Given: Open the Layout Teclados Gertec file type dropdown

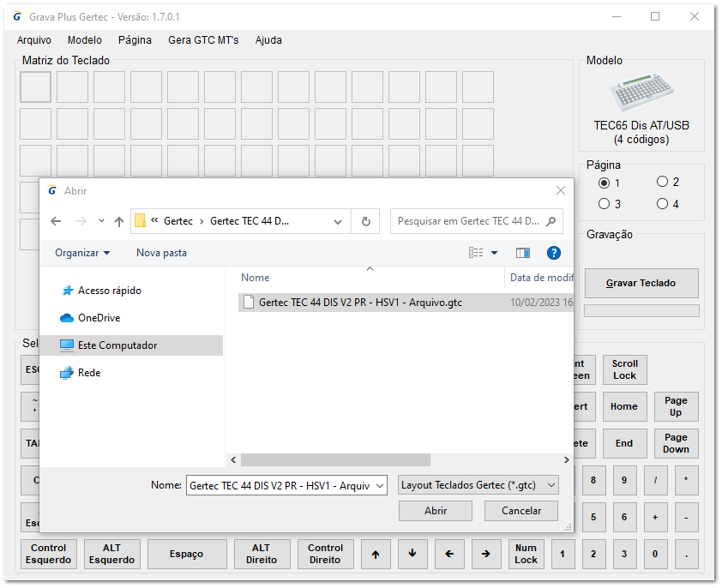Looking at the screenshot, I should tap(478, 485).
